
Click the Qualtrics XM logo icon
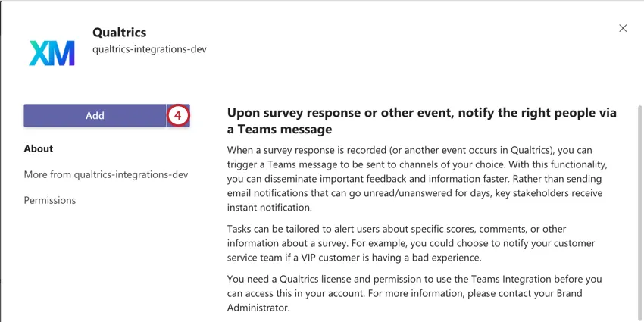pyautogui.click(x=52, y=52)
